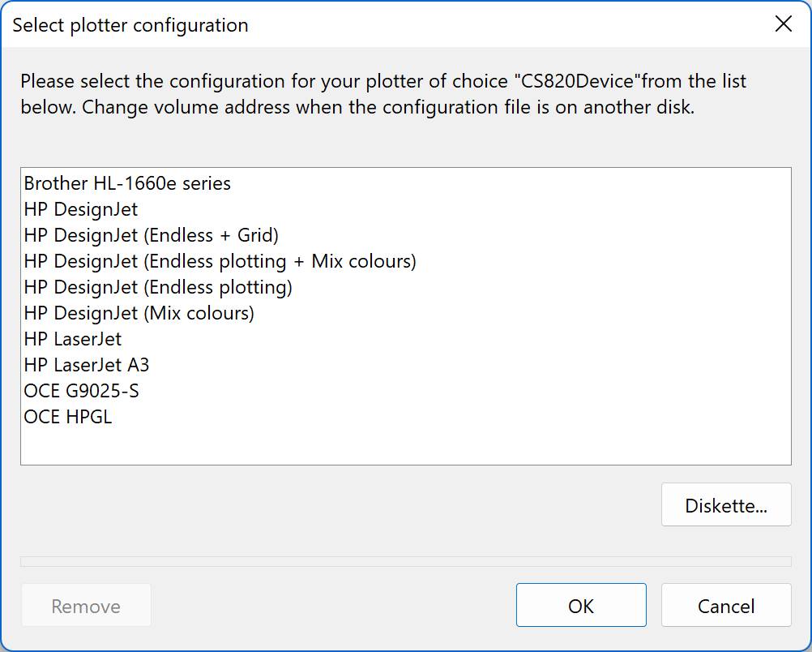Close the Select plotter configuration dialog
The image size is (812, 652).
[784, 24]
